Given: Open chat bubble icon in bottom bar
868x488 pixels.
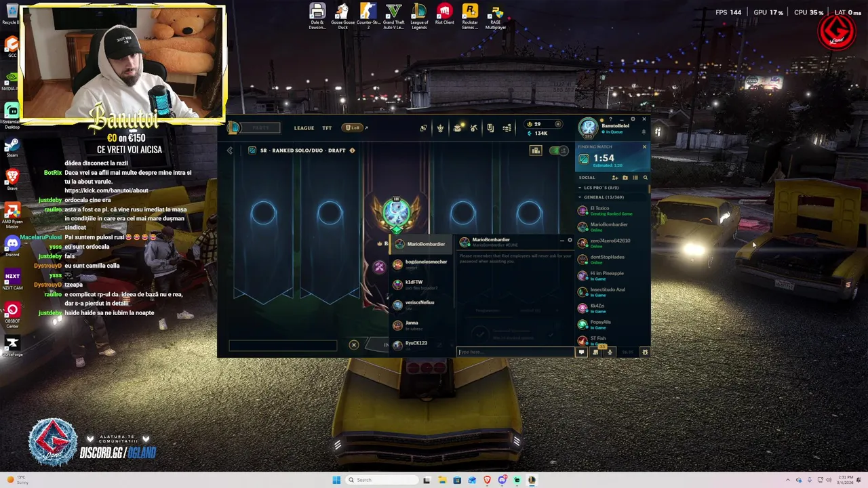Looking at the screenshot, I should (581, 352).
